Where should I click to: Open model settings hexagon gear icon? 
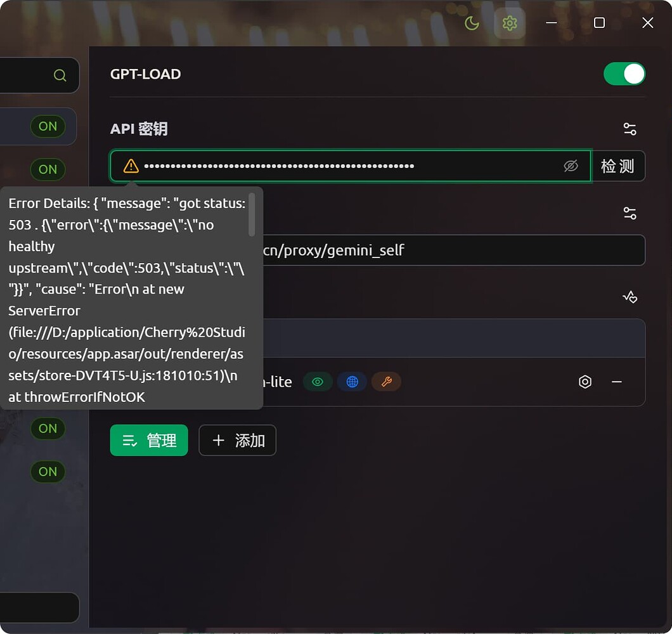coord(585,382)
